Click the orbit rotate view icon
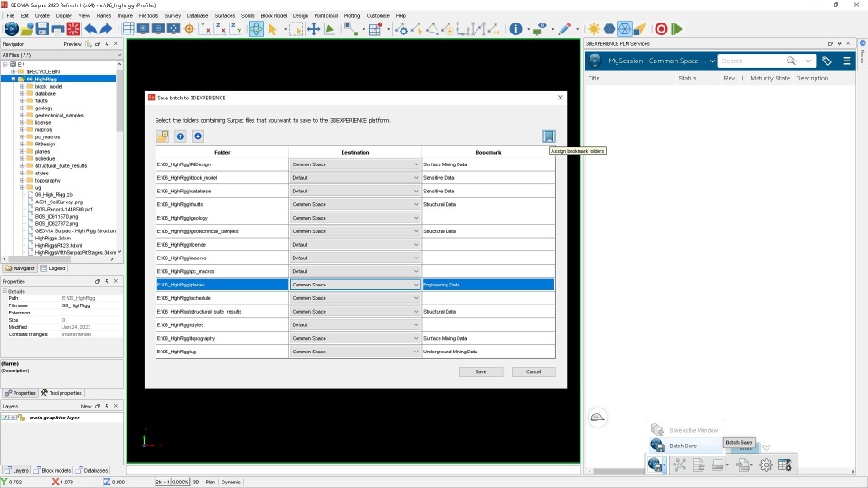 coord(256,29)
